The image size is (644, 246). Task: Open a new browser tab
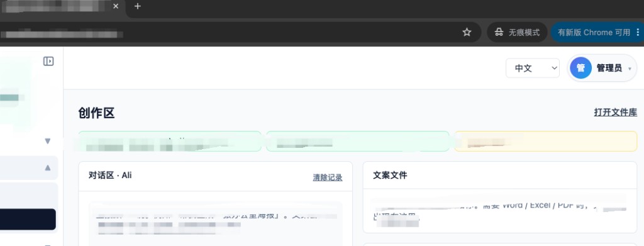[x=138, y=6]
